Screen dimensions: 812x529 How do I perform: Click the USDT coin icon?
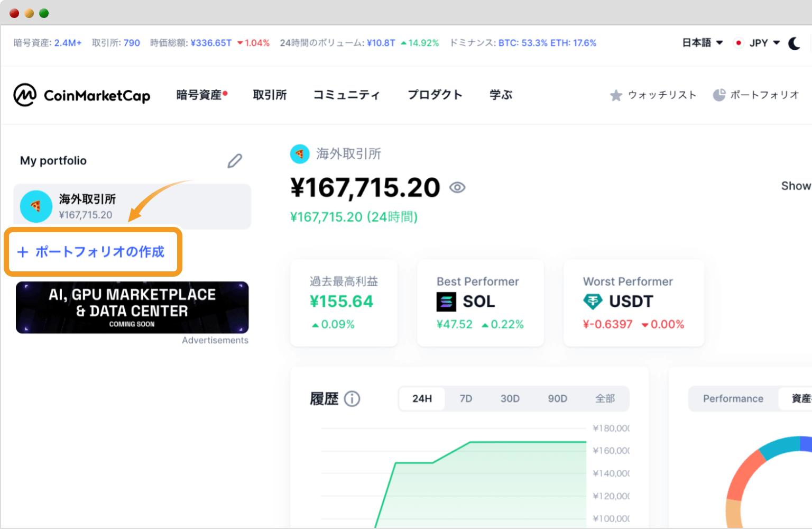pos(593,302)
